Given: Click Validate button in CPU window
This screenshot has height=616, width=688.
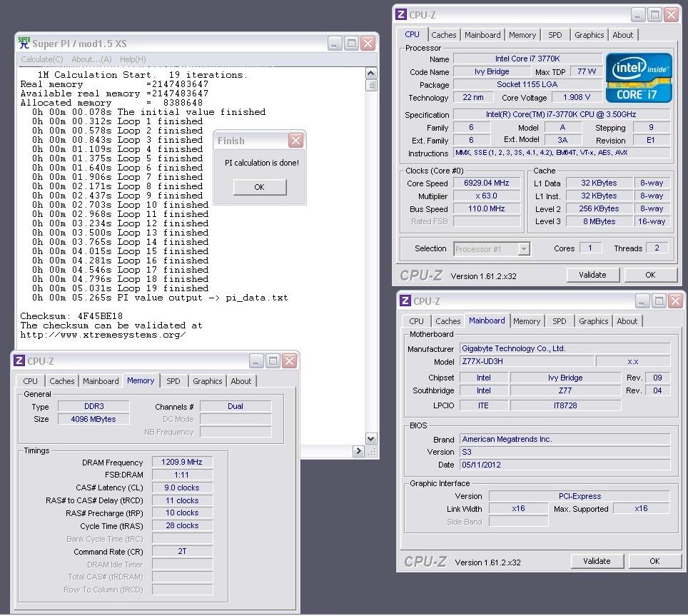Looking at the screenshot, I should click(x=592, y=275).
